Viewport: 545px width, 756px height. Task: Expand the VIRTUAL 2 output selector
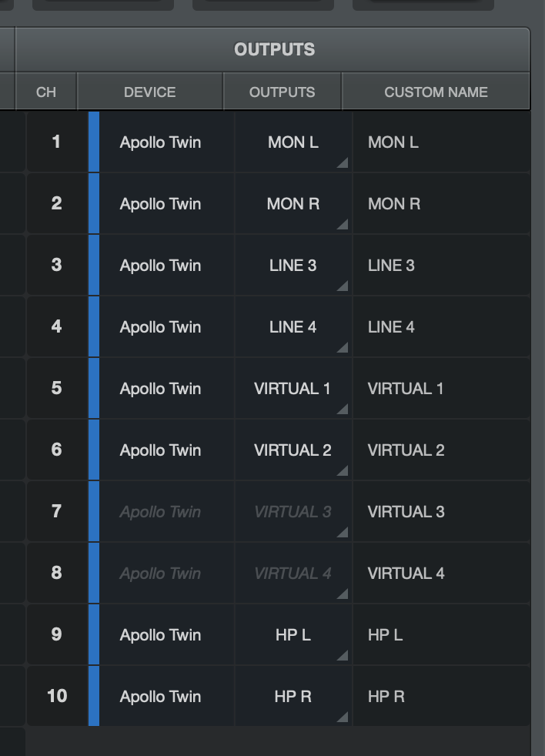click(x=293, y=450)
